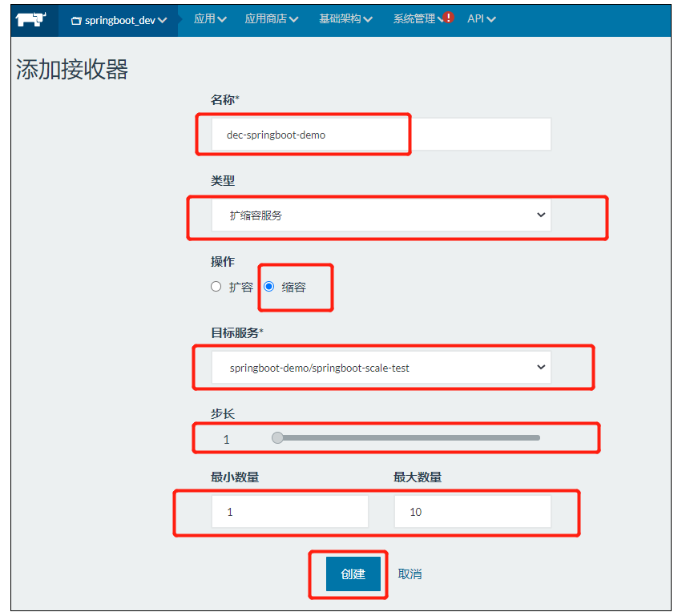Screen dimensions: 690x616
Task: Click the 添加接收器 page heading
Action: (x=72, y=70)
